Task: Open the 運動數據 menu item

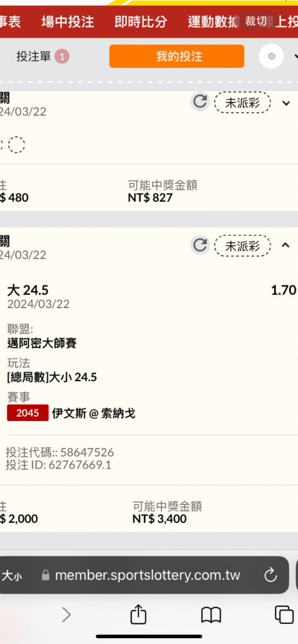Action: (x=214, y=22)
